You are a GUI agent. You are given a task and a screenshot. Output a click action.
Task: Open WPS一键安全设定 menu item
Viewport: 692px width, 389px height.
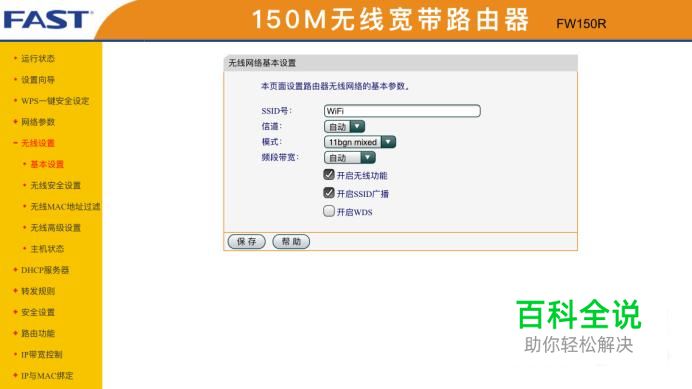[55, 101]
